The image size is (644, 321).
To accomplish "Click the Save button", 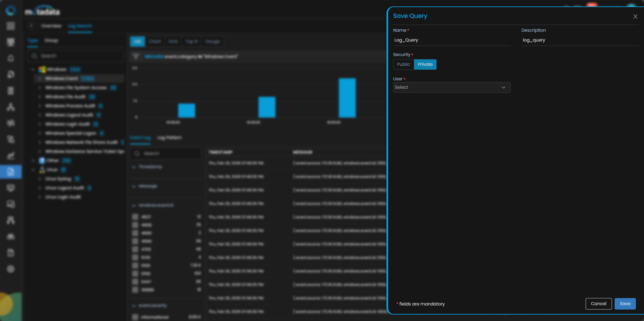I will coord(625,304).
